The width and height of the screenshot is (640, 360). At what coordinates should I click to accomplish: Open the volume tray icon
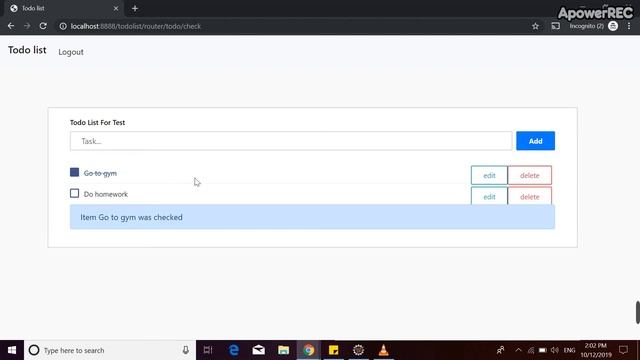pos(555,350)
